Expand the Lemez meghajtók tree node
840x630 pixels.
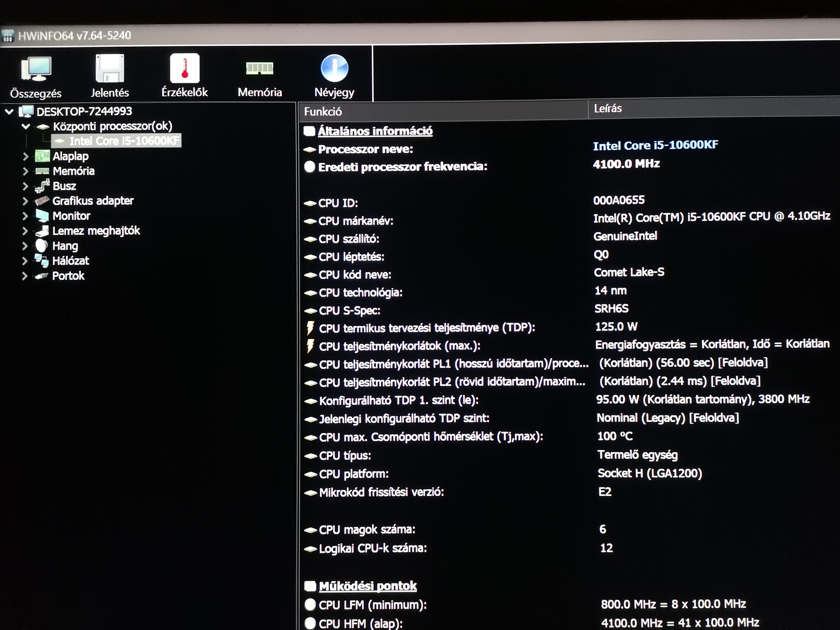pos(25,231)
